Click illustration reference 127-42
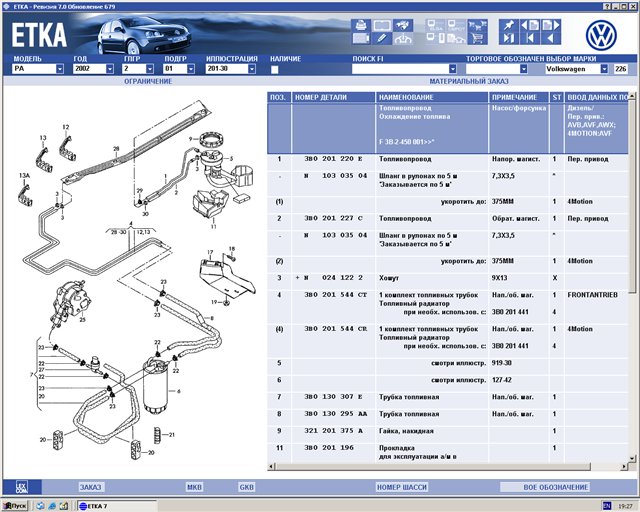This screenshot has height=512, width=640. point(502,380)
